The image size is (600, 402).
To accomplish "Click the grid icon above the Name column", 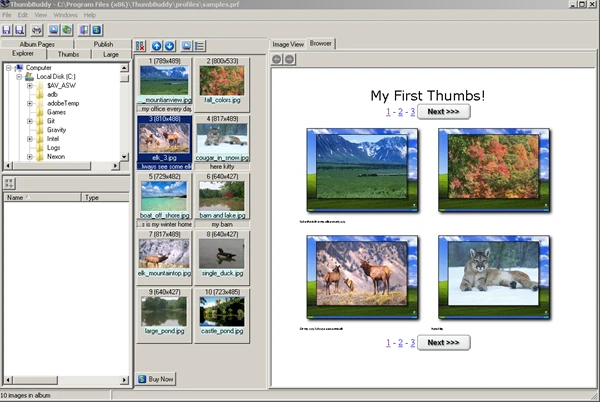I will coord(9,183).
